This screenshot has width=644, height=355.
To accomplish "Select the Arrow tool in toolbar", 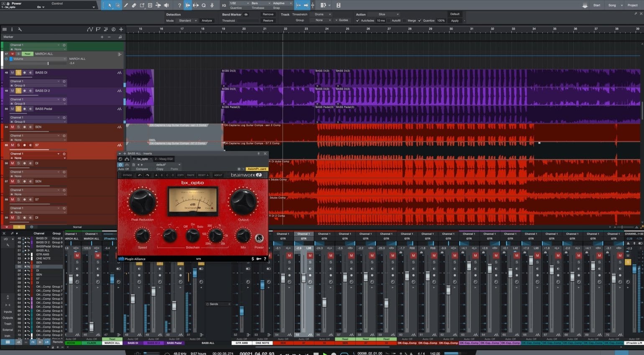I will pos(110,5).
